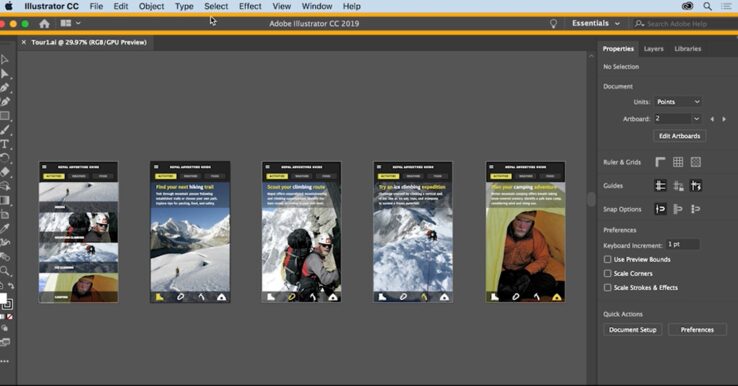Click the Document Setup button

(633, 330)
